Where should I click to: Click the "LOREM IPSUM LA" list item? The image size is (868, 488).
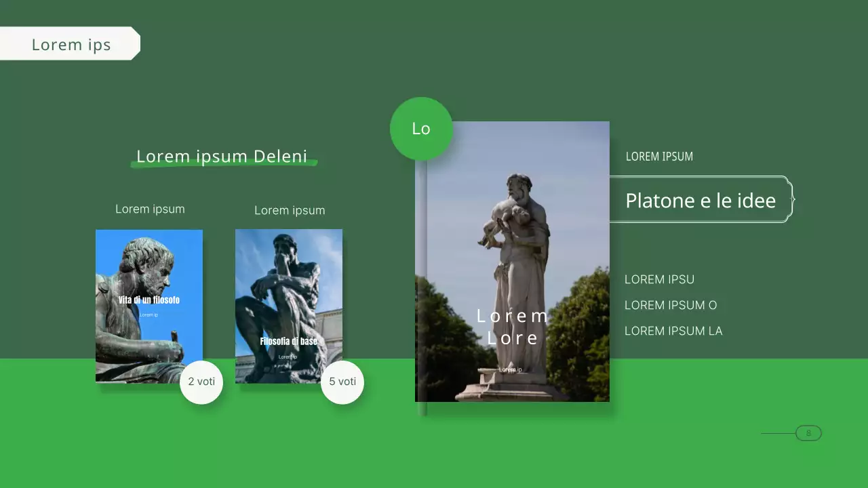coord(673,331)
